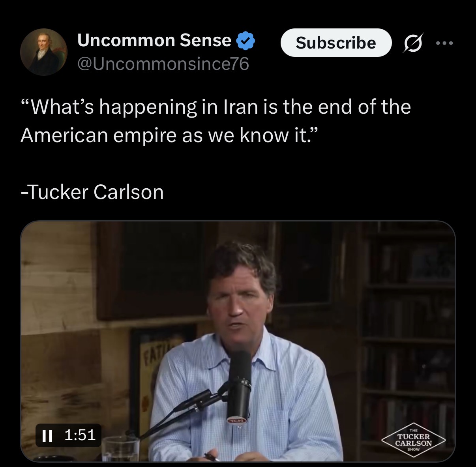Subscribe to Uncommon Sense
Screen dimensions: 476x467
(336, 43)
